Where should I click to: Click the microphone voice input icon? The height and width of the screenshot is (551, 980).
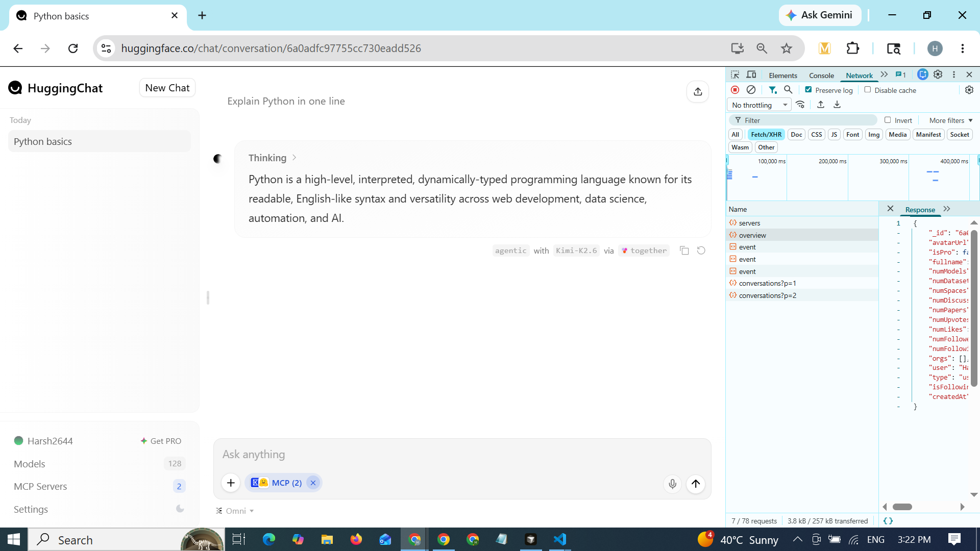(672, 484)
